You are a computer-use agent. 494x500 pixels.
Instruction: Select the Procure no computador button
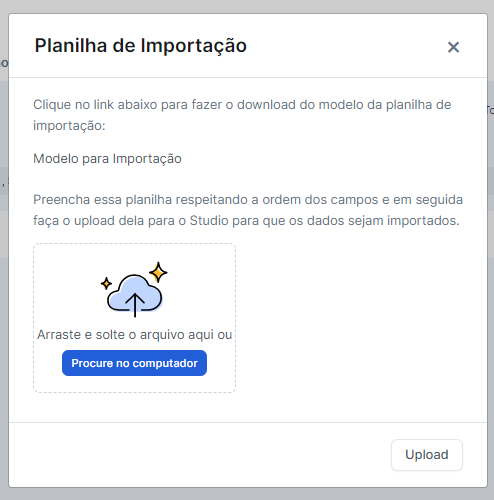[x=134, y=363]
